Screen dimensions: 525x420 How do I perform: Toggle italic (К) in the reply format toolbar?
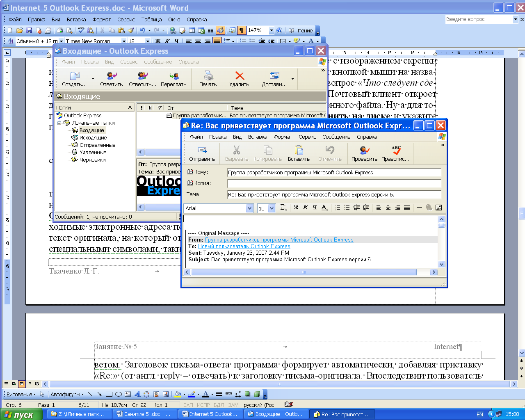305,208
